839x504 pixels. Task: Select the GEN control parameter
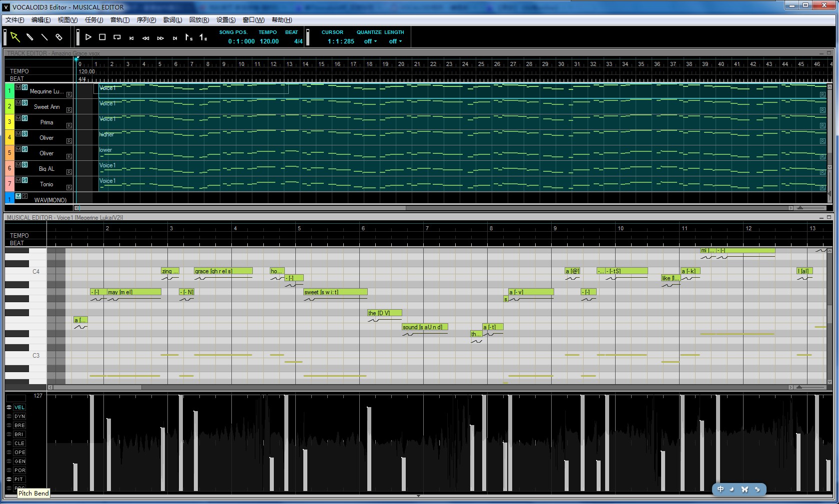(x=19, y=462)
